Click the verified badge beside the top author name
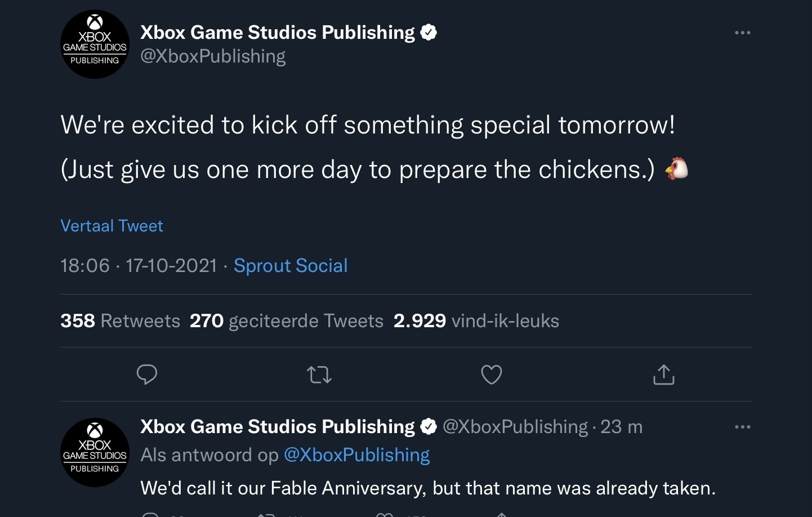The image size is (812, 517). point(429,33)
